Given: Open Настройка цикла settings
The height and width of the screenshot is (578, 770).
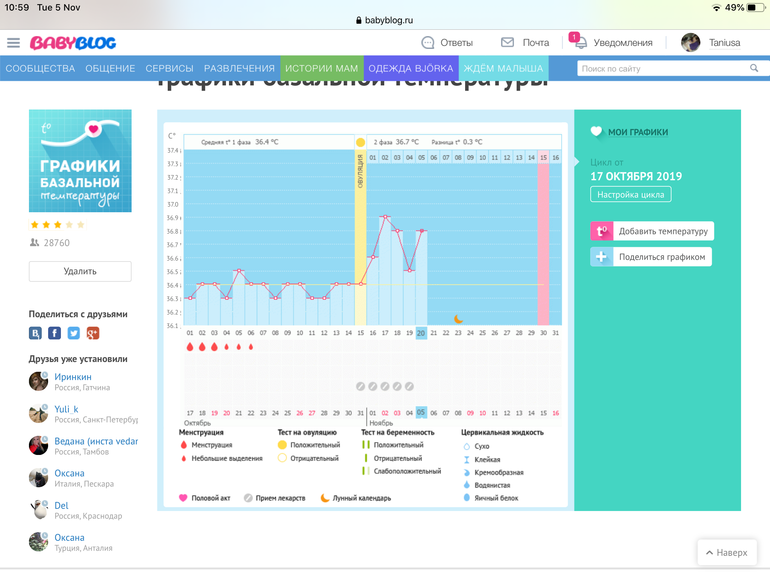Looking at the screenshot, I should coord(630,194).
